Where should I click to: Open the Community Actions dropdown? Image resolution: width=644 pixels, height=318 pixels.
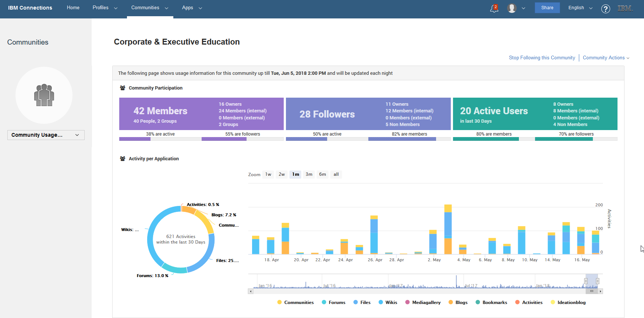[606, 58]
